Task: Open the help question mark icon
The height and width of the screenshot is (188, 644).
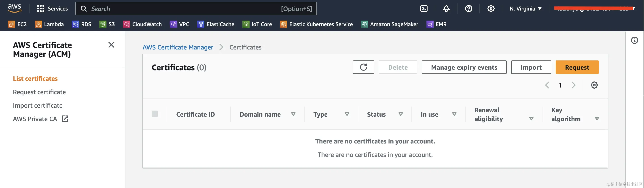Action: click(468, 9)
